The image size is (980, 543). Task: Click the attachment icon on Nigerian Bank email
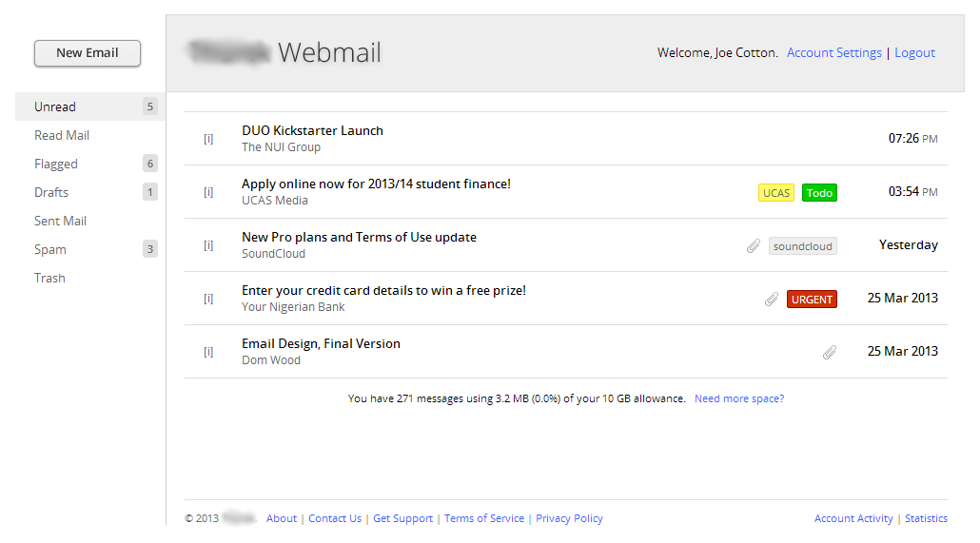click(x=772, y=300)
